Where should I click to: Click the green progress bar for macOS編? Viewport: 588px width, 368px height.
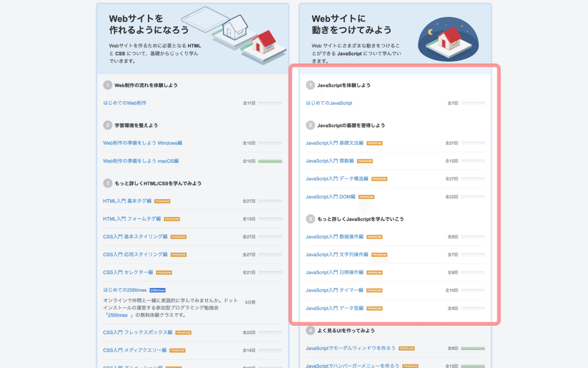[270, 161]
